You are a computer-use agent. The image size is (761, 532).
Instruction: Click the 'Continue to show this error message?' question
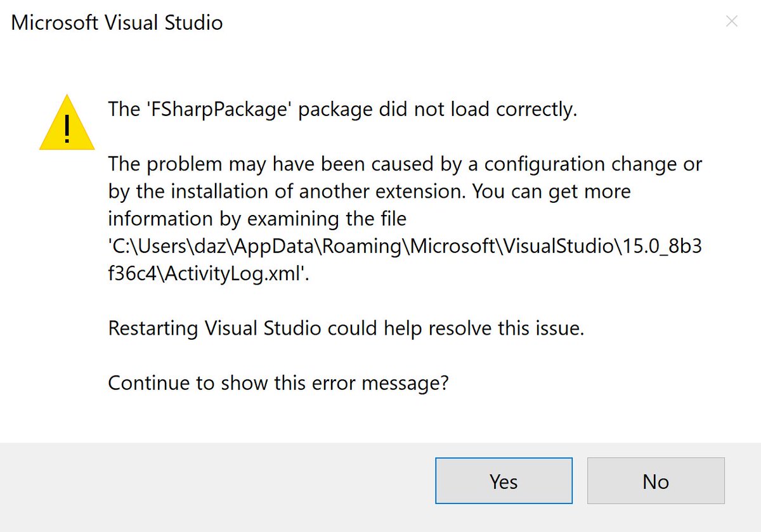point(278,383)
